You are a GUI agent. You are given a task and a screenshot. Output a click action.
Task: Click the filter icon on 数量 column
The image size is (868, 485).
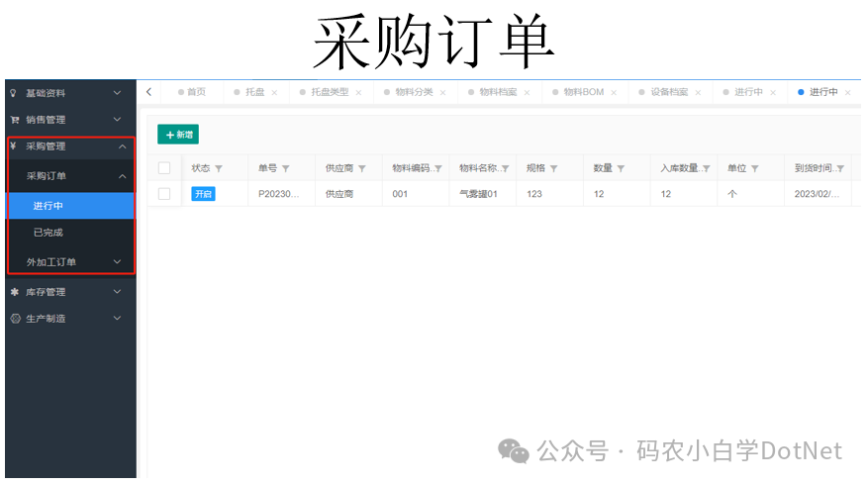[x=622, y=169]
